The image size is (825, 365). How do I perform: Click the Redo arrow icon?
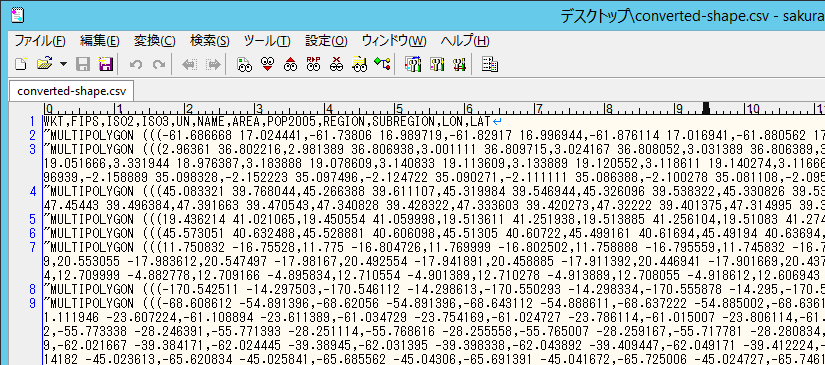click(158, 65)
